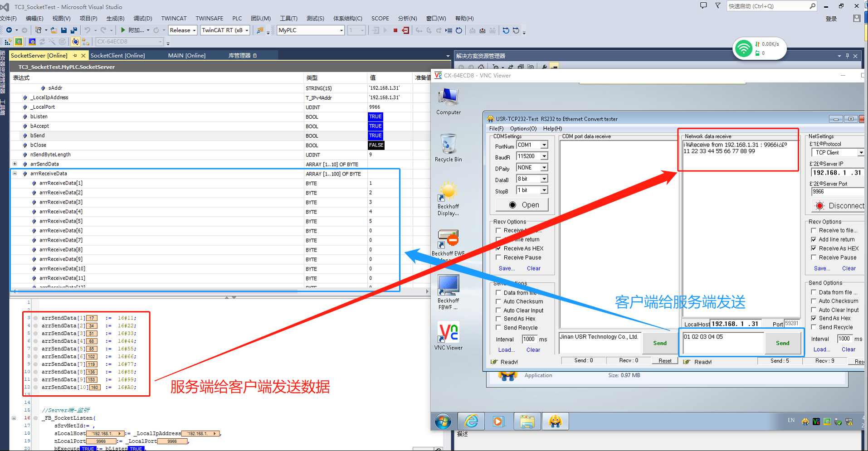Enable COM side Auto Clear Input checkbox
Screen dimensions: 868x451
tap(498, 310)
